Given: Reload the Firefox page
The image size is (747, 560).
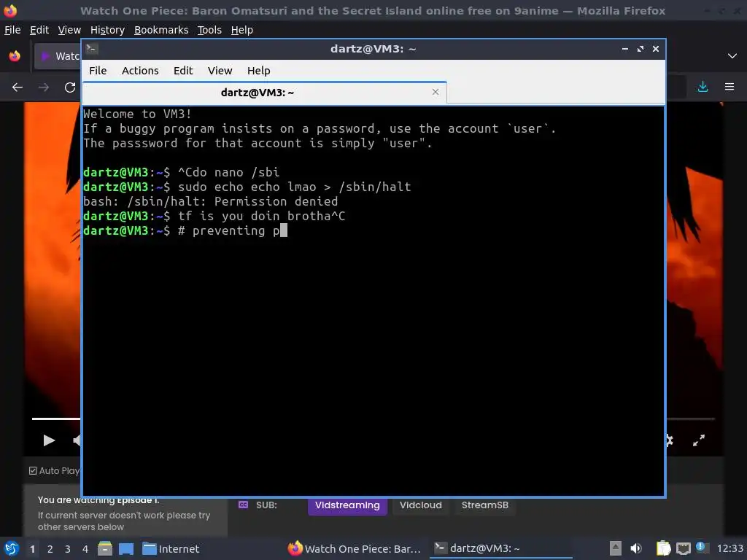Looking at the screenshot, I should [70, 87].
